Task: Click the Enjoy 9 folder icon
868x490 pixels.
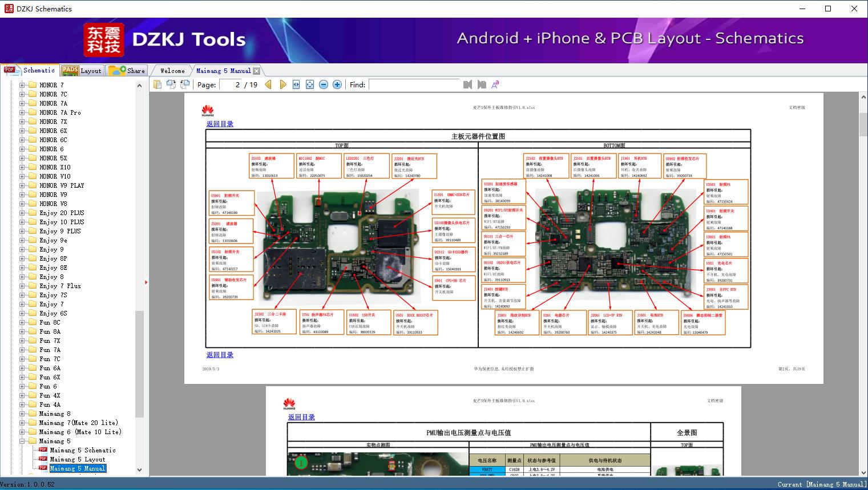Action: 33,249
